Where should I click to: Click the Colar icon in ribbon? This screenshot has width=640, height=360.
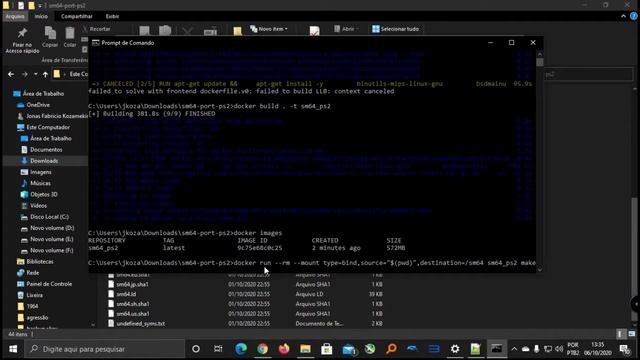[70, 33]
